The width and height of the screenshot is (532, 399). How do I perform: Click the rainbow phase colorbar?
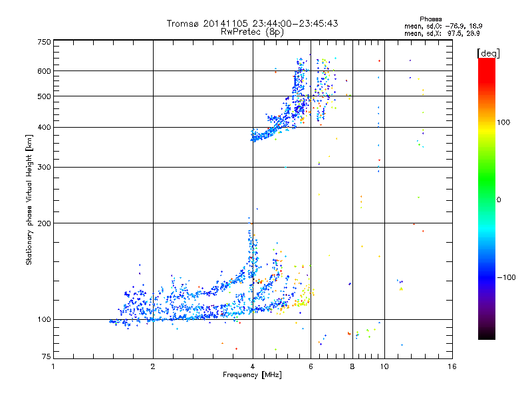[487, 198]
